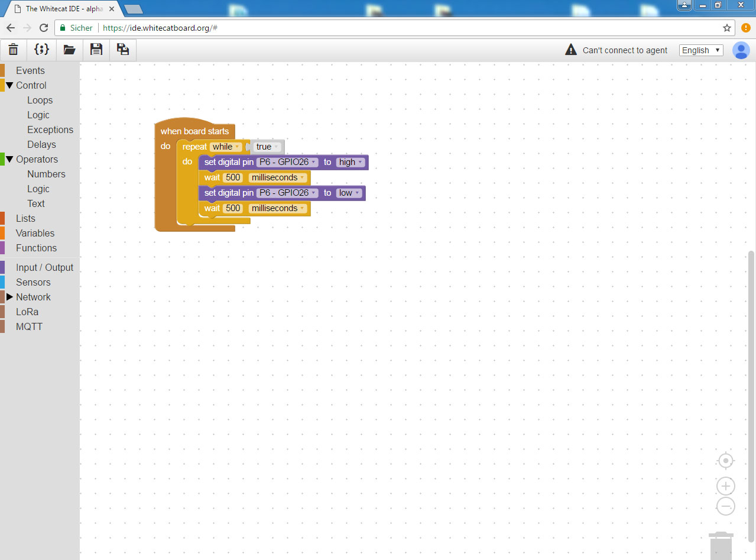Image resolution: width=756 pixels, height=560 pixels.
Task: Zoom in with the plus icon
Action: pos(725,486)
